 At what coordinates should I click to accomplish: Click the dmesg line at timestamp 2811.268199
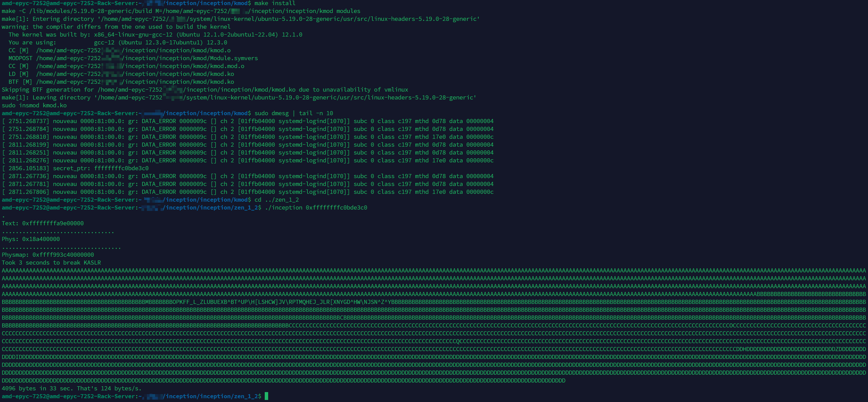[x=248, y=145]
